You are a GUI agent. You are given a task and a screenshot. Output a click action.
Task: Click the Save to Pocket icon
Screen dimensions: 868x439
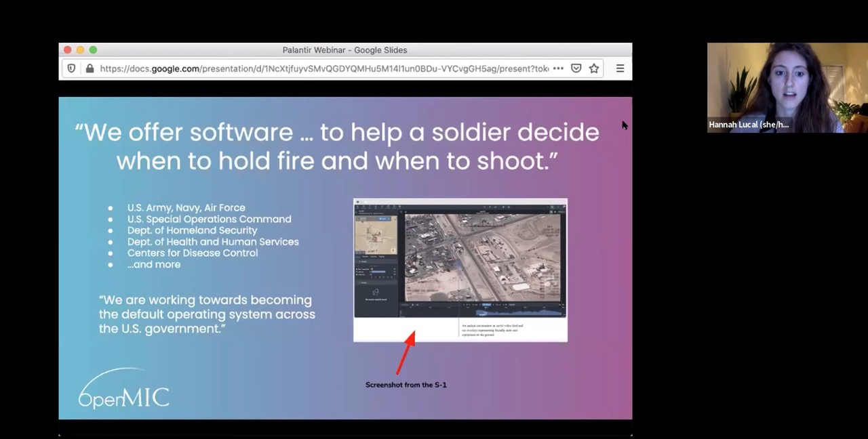(x=576, y=68)
